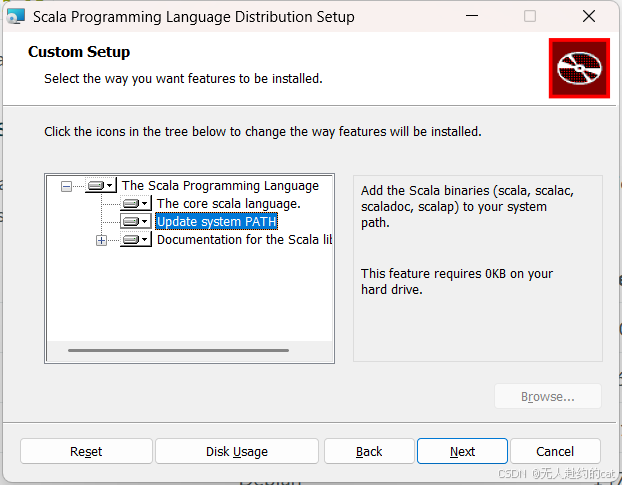Viewport: 622px width, 485px height.
Task: Open install dropdown for The core scala language
Action: coord(136,203)
